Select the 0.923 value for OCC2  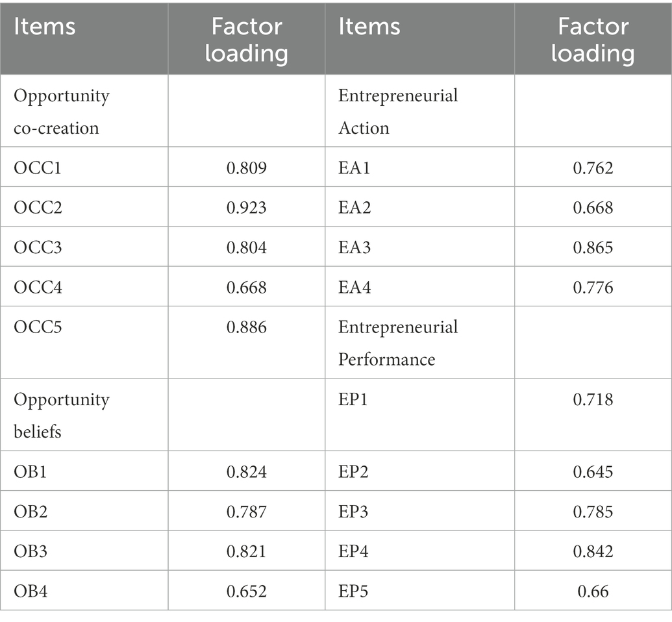(247, 208)
